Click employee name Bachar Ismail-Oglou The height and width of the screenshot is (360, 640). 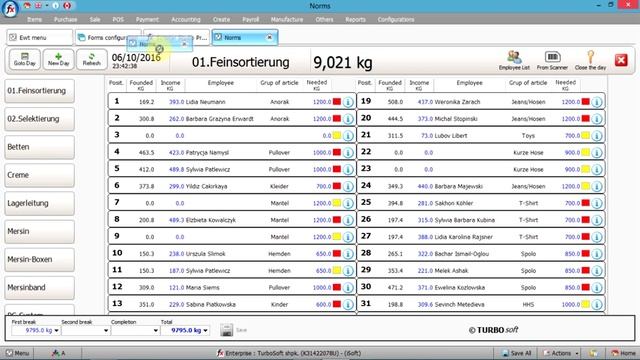[x=462, y=254]
